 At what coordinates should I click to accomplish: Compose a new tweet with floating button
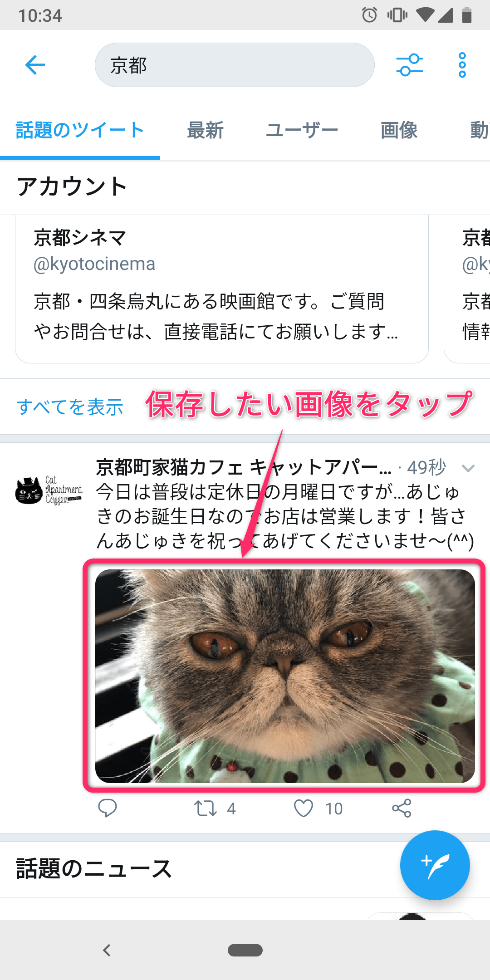coord(435,865)
